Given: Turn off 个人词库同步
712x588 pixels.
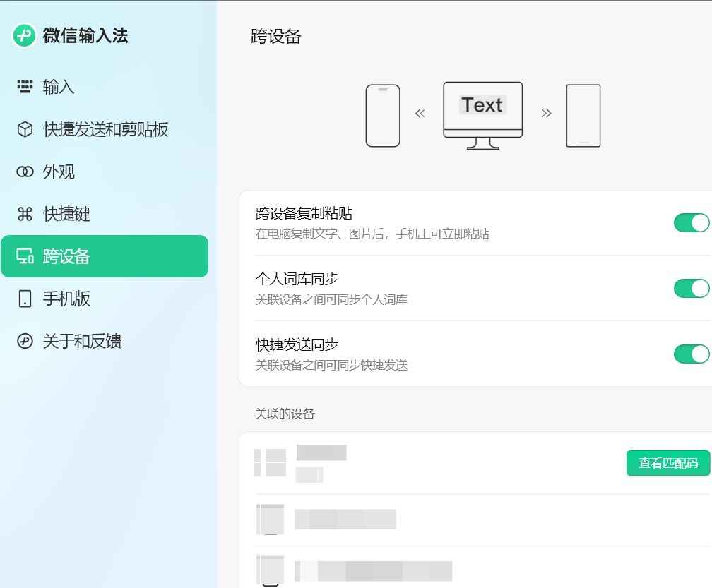Looking at the screenshot, I should [692, 288].
